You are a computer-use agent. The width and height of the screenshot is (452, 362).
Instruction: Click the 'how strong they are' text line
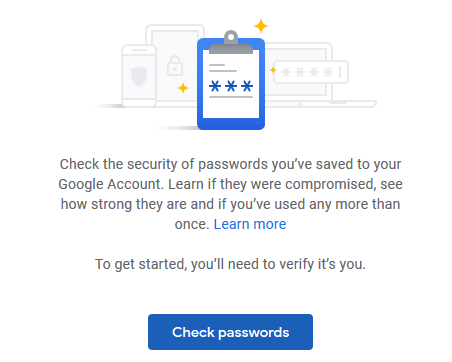point(230,204)
